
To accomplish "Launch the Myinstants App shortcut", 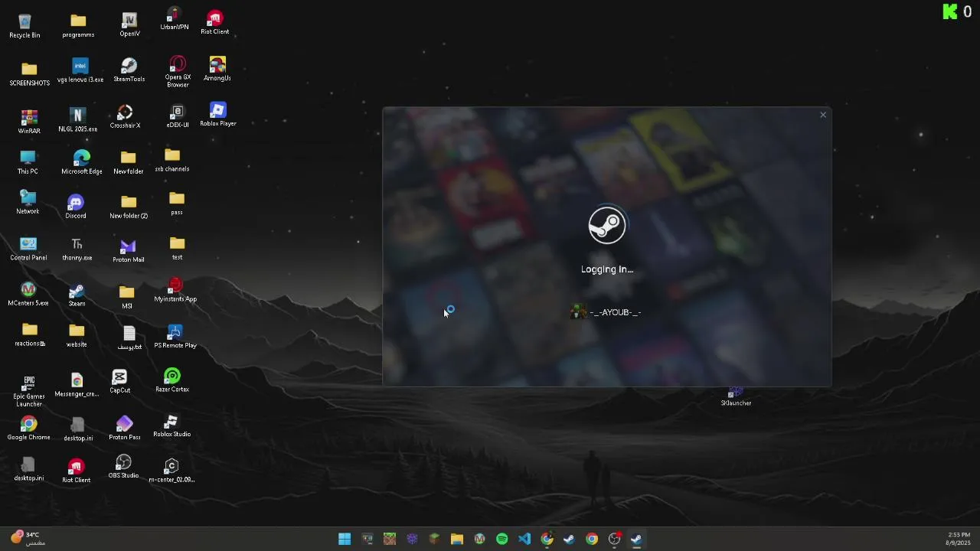I will 175,290.
